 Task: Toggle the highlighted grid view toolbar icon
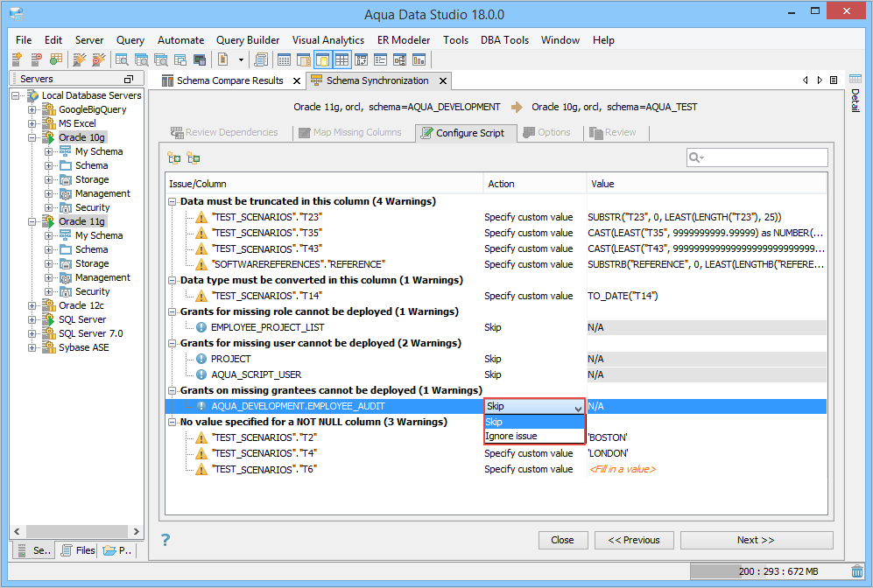point(341,59)
